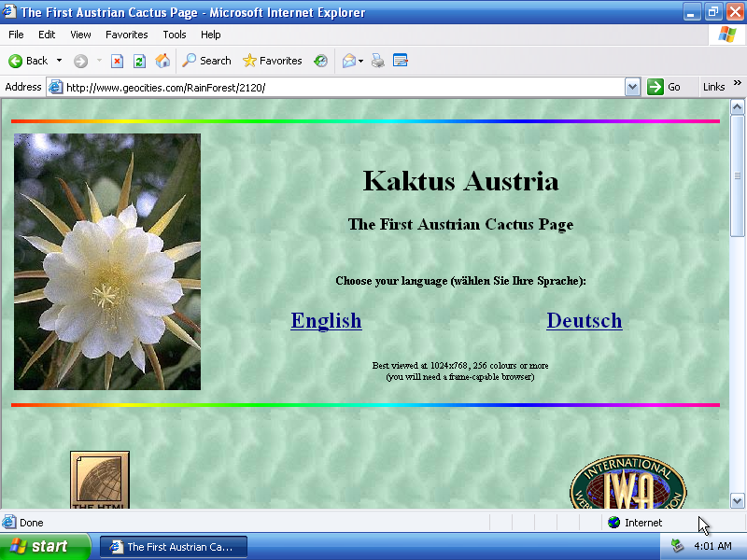Click the system tray network icon
747x560 pixels.
tap(677, 546)
